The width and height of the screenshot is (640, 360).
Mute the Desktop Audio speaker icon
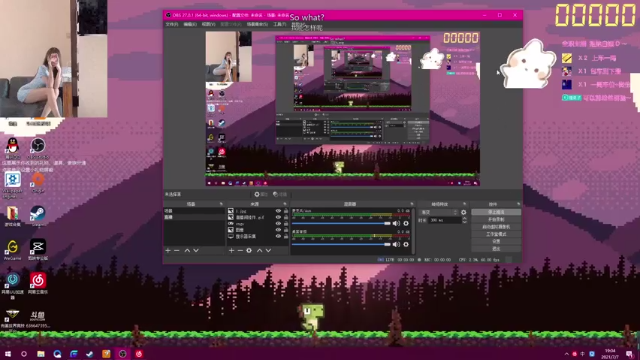click(396, 244)
